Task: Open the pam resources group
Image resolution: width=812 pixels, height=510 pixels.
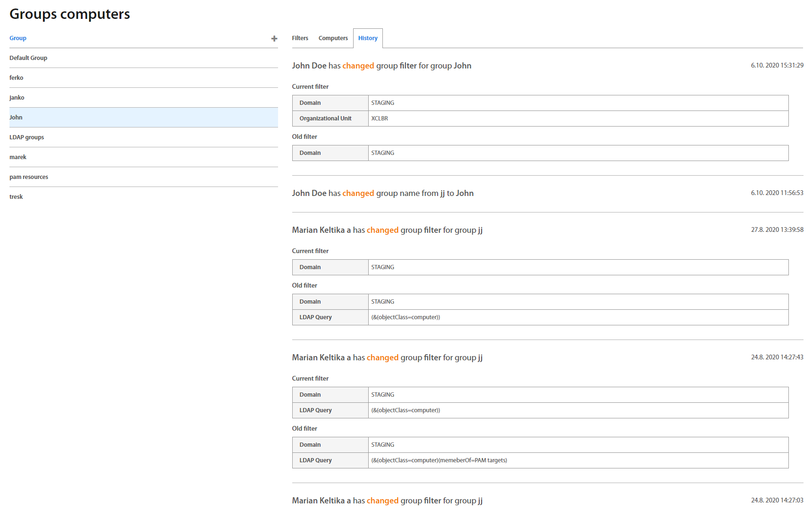Action: [x=29, y=177]
